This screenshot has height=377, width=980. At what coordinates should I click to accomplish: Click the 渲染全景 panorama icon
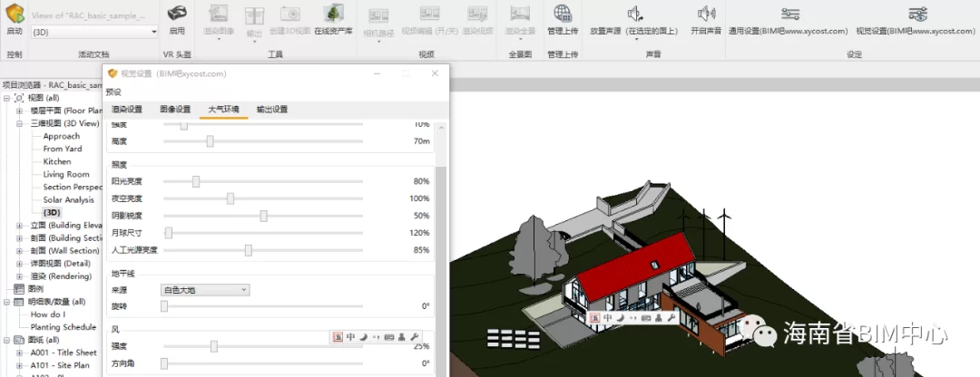coord(520,13)
